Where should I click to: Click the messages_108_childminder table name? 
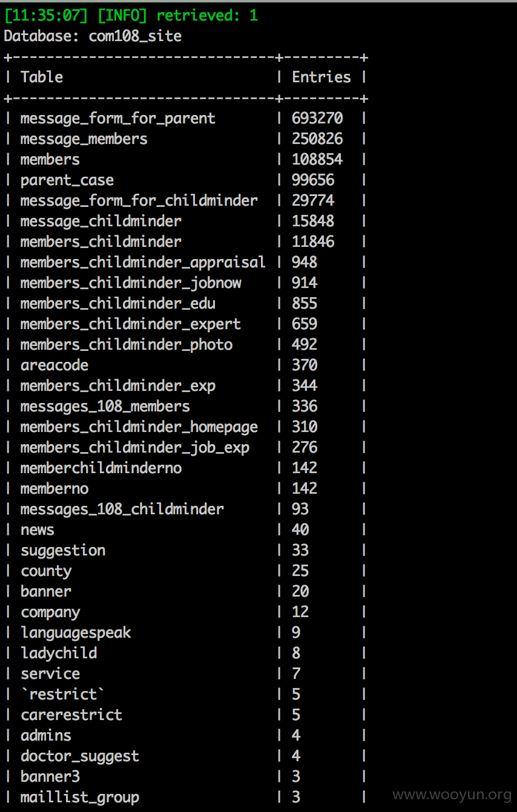[x=122, y=509]
